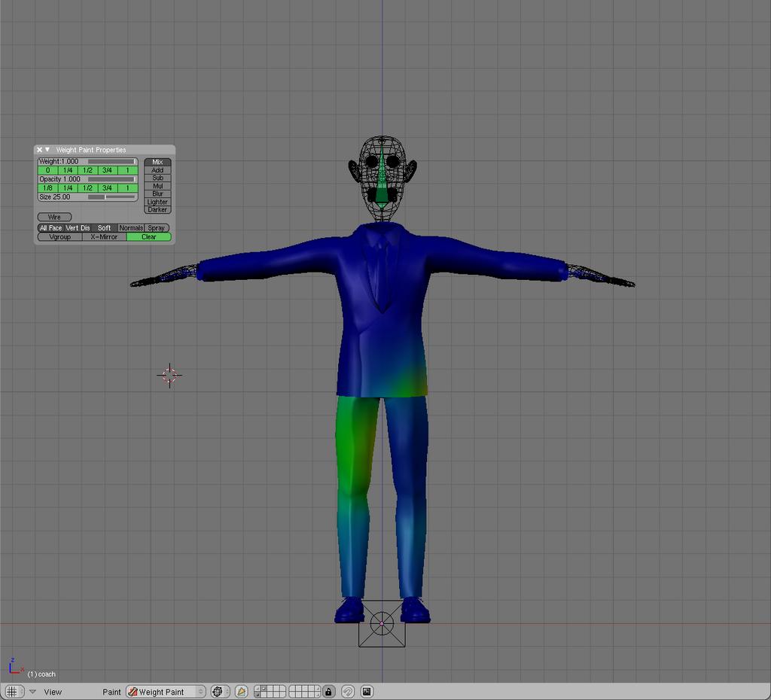Click the square object with circle at the character's feet
The image size is (771, 700).
[382, 624]
